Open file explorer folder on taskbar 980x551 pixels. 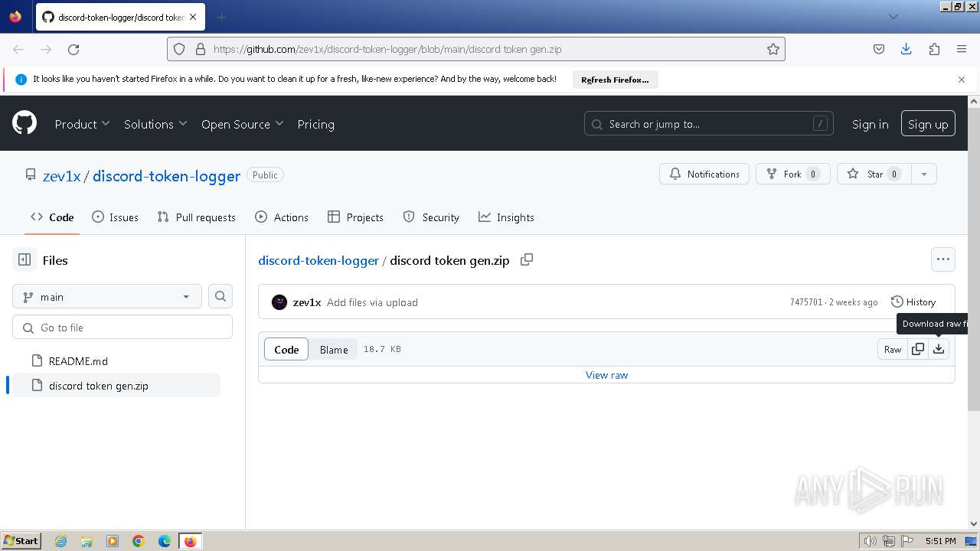(x=87, y=541)
